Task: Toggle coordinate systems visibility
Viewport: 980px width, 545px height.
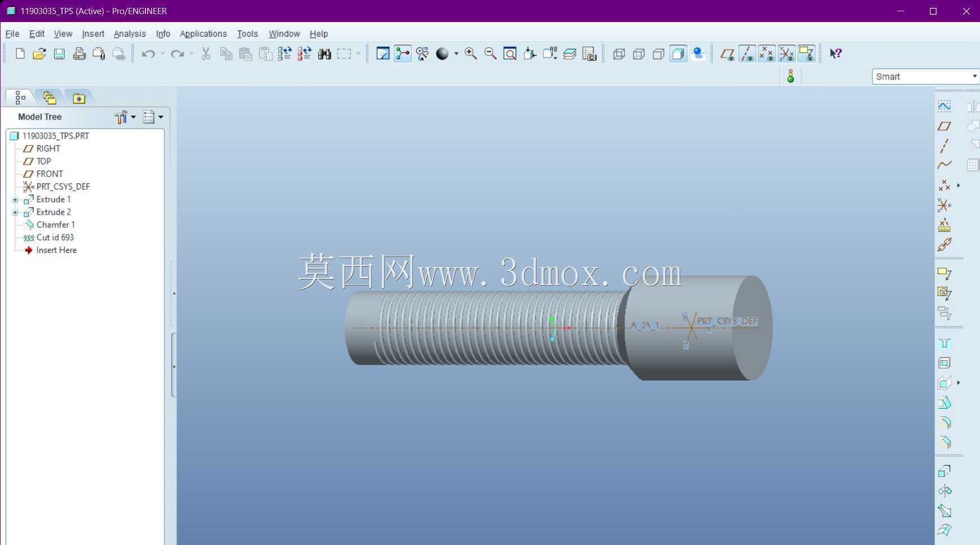Action: (787, 54)
